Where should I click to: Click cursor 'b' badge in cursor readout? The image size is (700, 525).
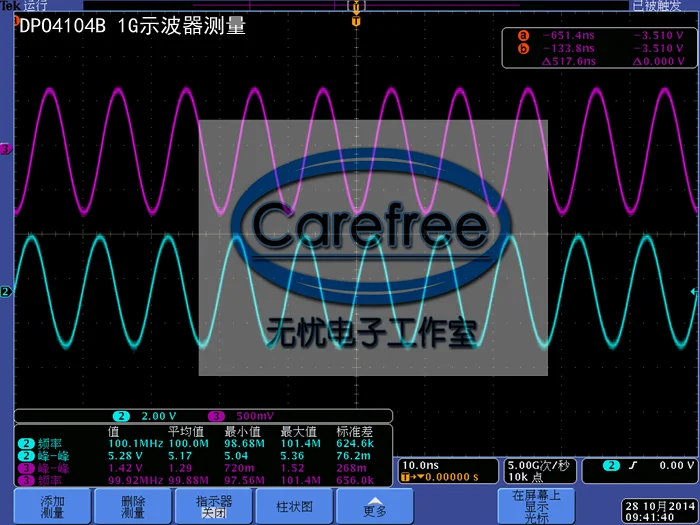click(x=523, y=48)
